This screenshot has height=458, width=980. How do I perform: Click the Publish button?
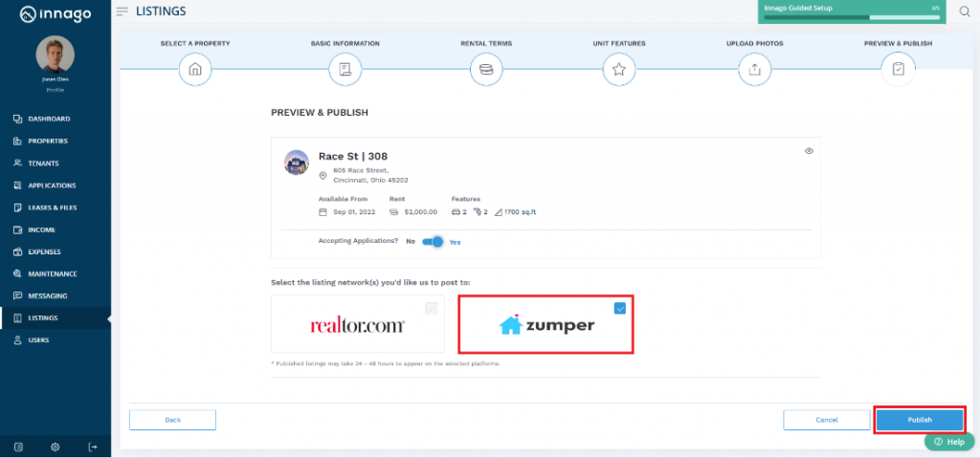pos(919,420)
